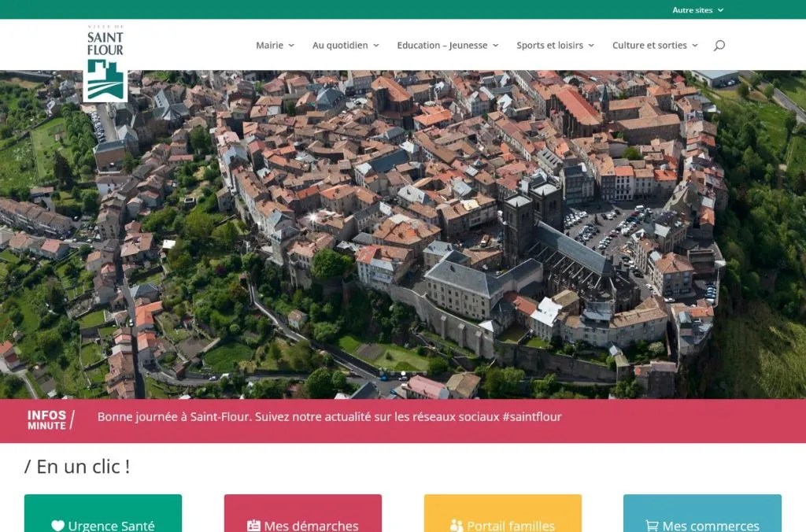Click the Ville de Saint-Flour logo

pos(105,63)
